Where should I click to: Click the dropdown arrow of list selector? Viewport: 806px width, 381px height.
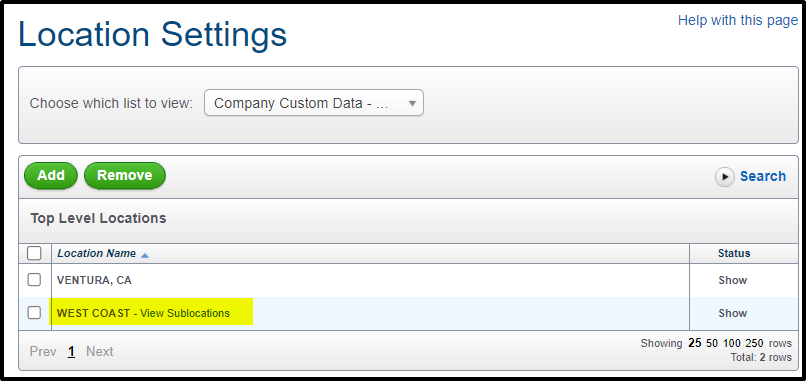coord(412,103)
